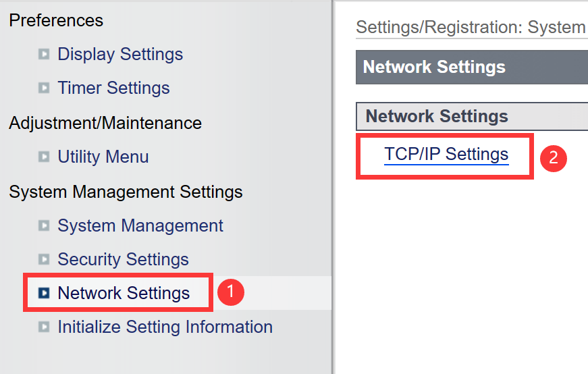Screen dimensions: 588x374
Task: Select the System Management sidebar text
Action: 140,225
